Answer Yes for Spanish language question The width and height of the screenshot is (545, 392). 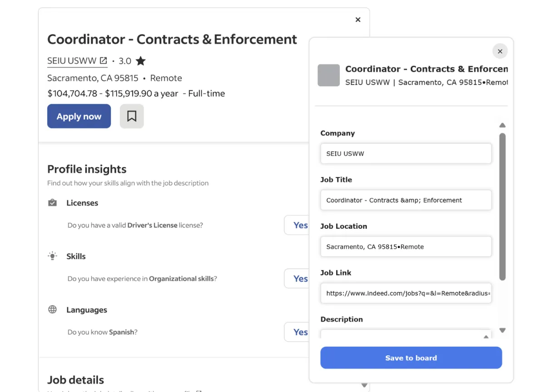click(x=297, y=332)
